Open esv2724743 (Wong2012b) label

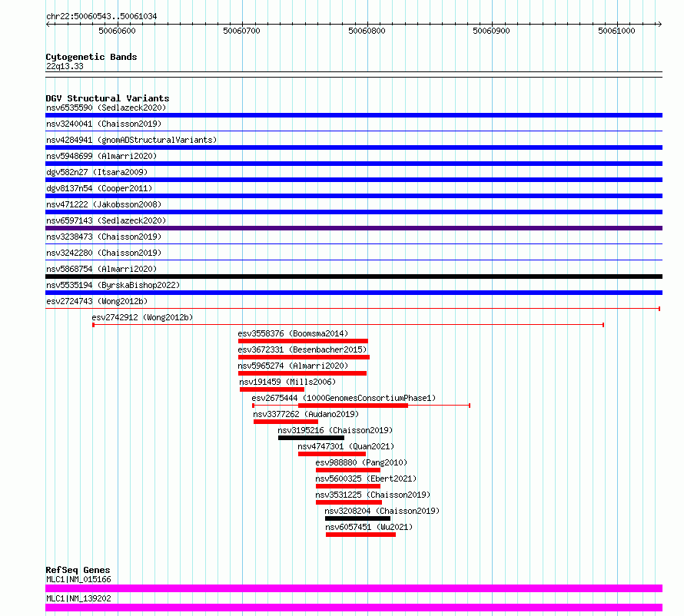[97, 301]
